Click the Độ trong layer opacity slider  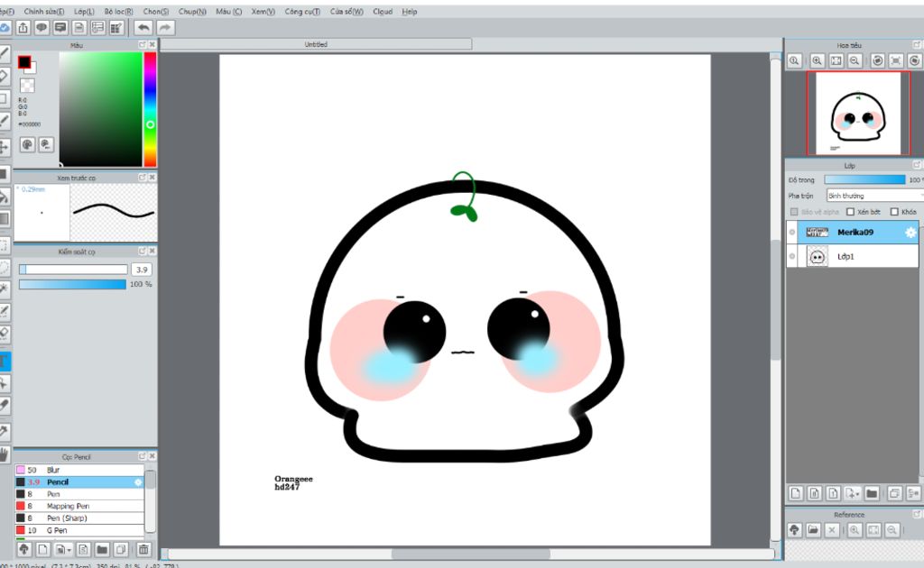[864, 179]
